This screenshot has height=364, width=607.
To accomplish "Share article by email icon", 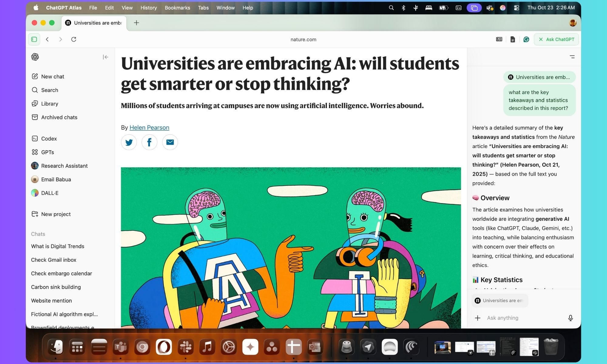I will tap(170, 142).
